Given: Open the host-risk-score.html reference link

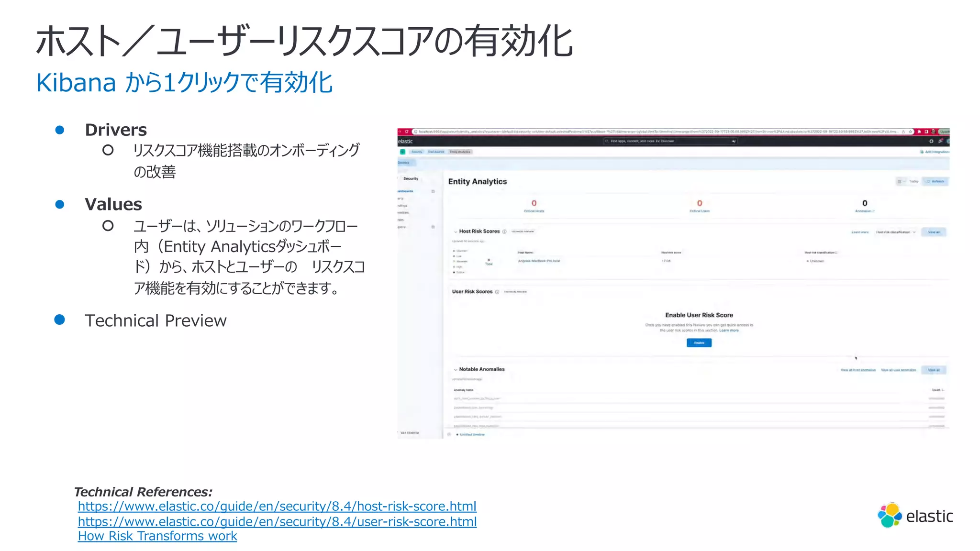Looking at the screenshot, I should (277, 506).
